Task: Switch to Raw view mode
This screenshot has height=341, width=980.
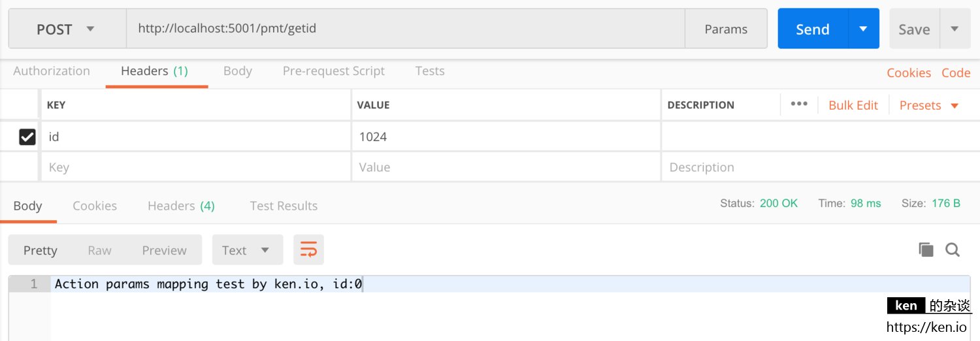Action: point(100,250)
